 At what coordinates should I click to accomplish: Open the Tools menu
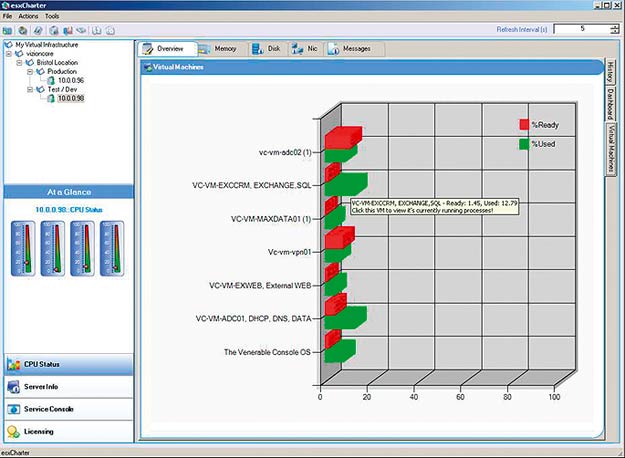point(52,16)
